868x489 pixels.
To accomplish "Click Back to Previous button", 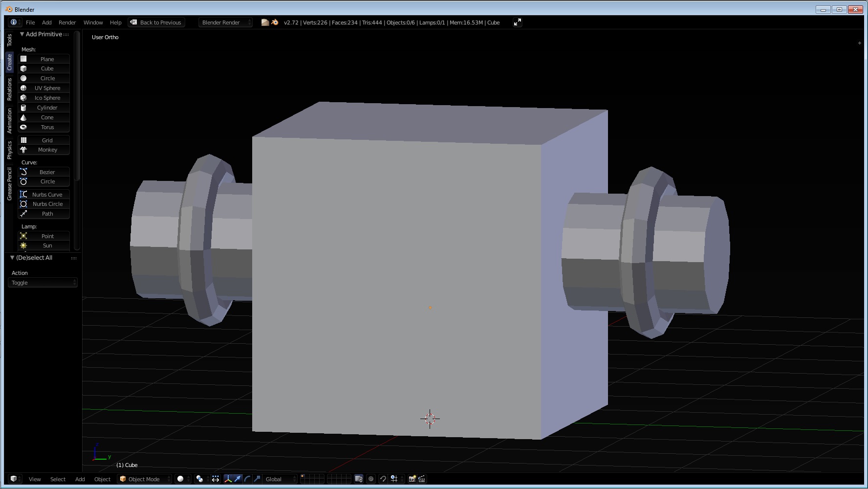I will coord(156,22).
